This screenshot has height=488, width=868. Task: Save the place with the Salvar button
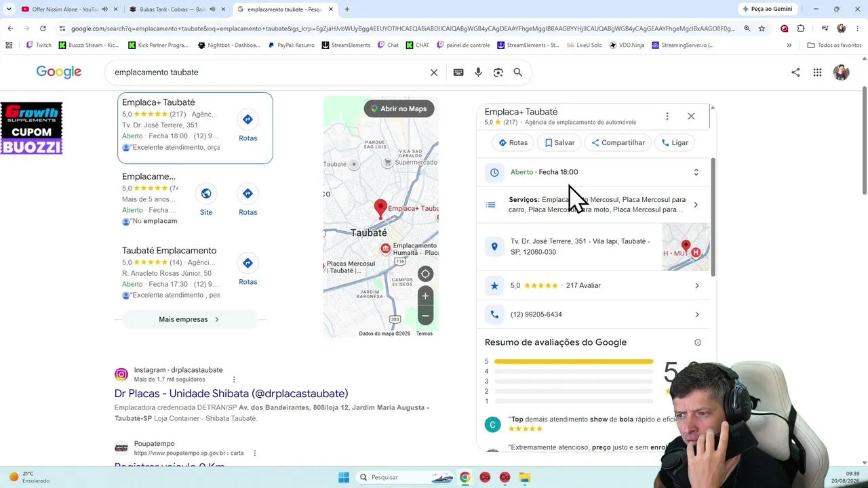coord(559,143)
